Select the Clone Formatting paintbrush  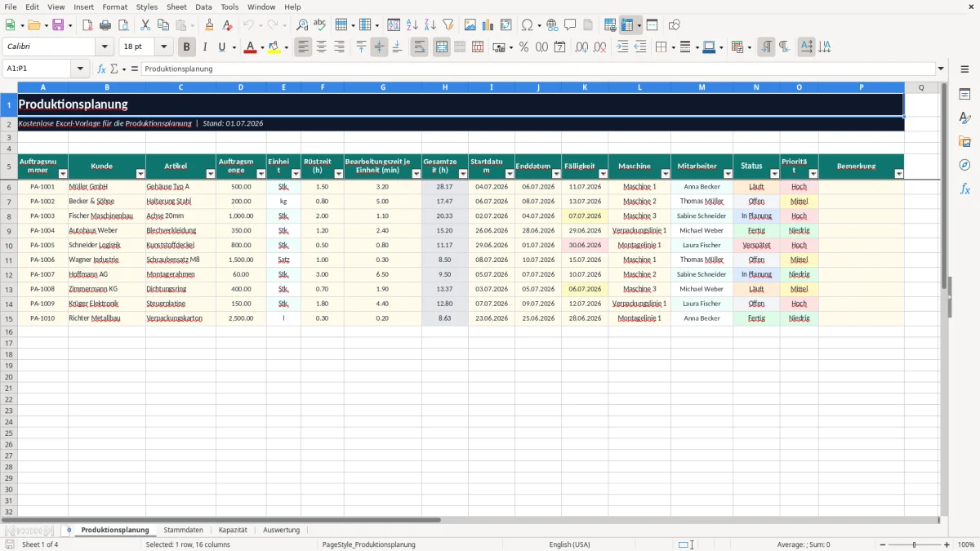209,25
